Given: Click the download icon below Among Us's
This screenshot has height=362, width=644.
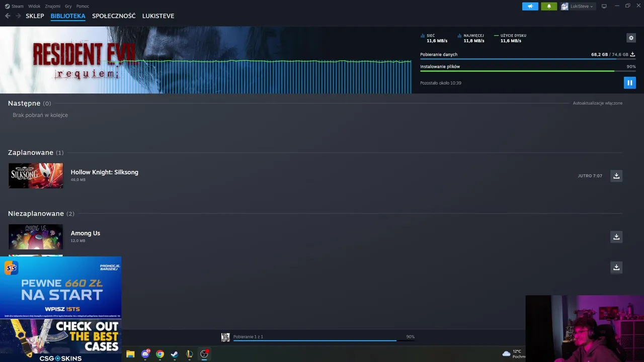Looking at the screenshot, I should 616,267.
